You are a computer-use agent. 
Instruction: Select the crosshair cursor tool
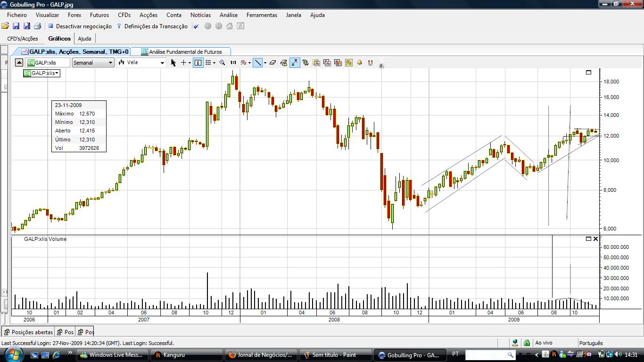point(184,63)
